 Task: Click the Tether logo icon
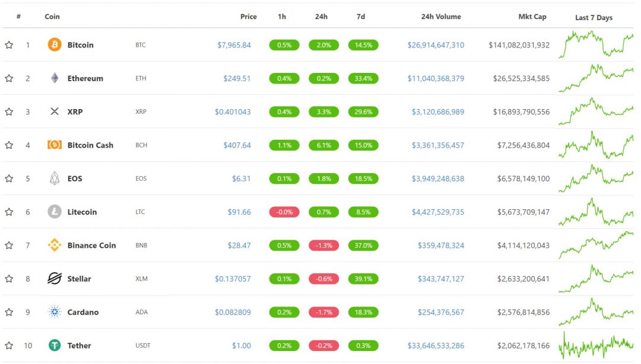pos(55,345)
